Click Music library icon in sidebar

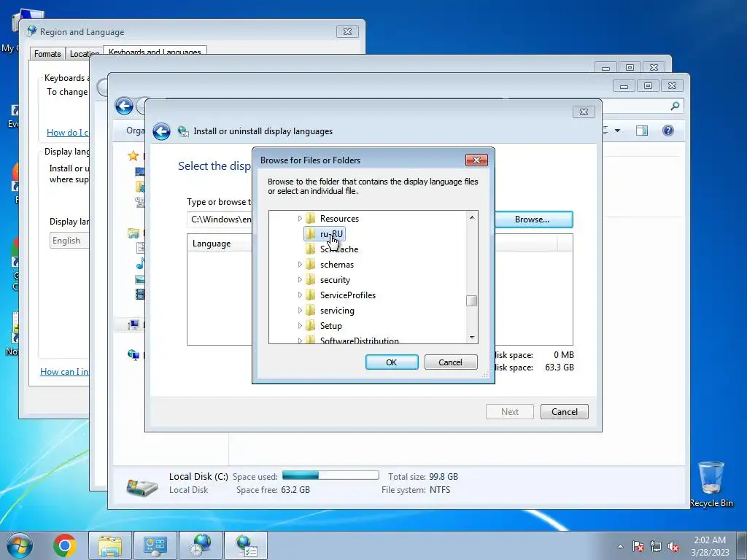coord(140,263)
